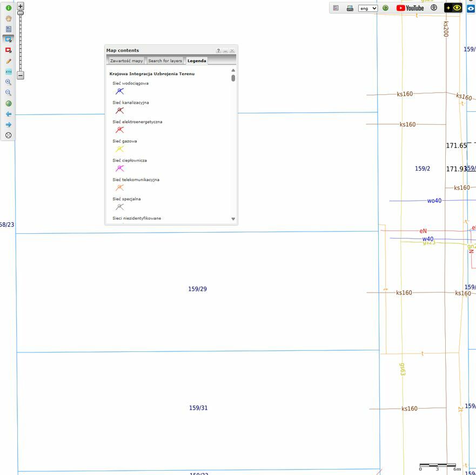Click the minus button on zoom bar

point(21,75)
